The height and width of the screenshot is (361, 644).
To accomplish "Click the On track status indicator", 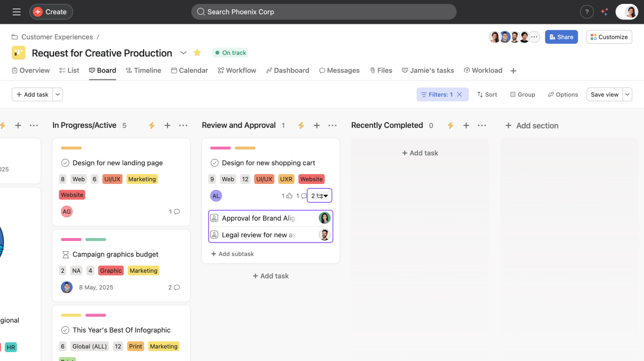I will pyautogui.click(x=230, y=53).
